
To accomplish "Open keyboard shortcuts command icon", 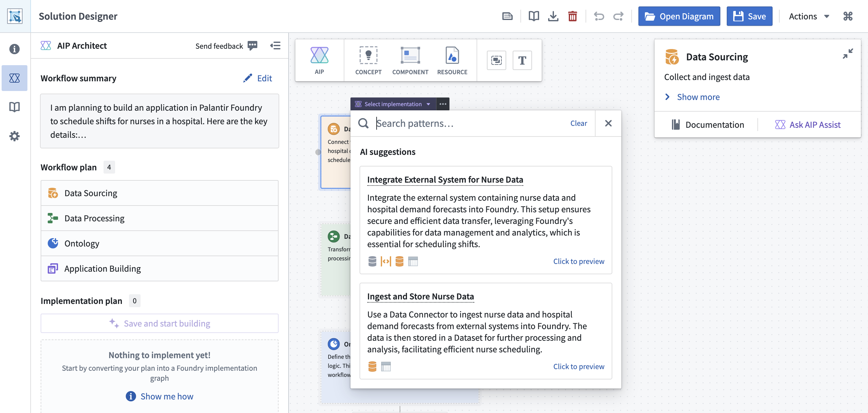I will 848,16.
